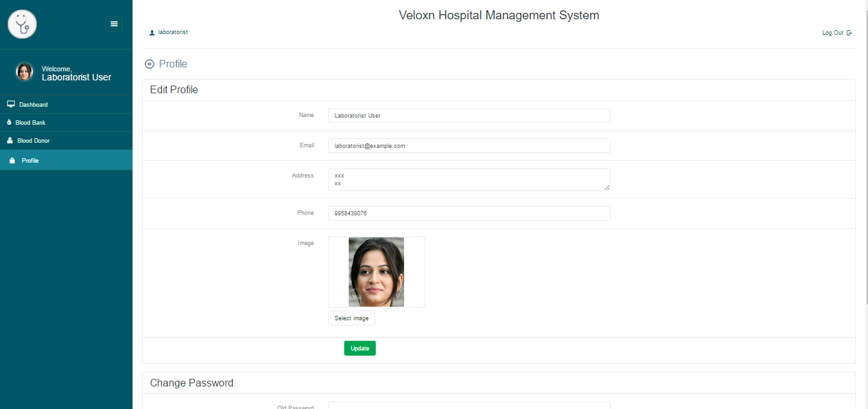This screenshot has height=409, width=868.
Task: Click the laboratorist user icon in header
Action: coord(152,32)
